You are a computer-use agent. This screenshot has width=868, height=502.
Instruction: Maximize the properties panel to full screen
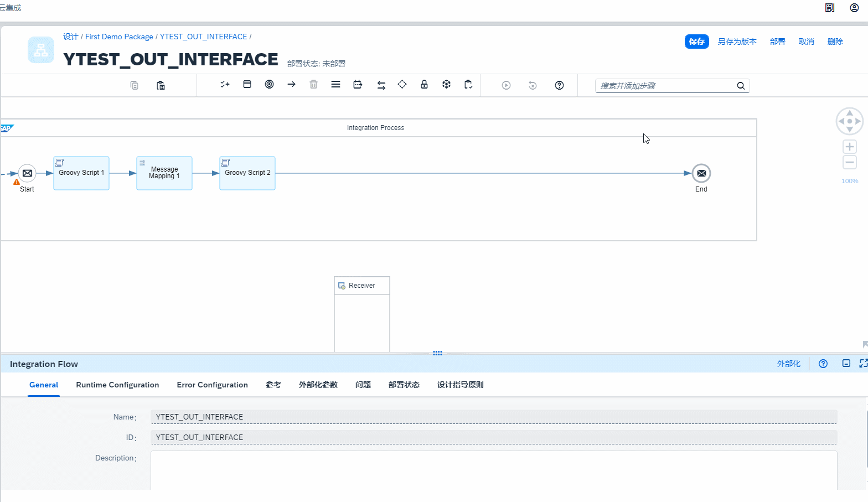click(x=862, y=364)
